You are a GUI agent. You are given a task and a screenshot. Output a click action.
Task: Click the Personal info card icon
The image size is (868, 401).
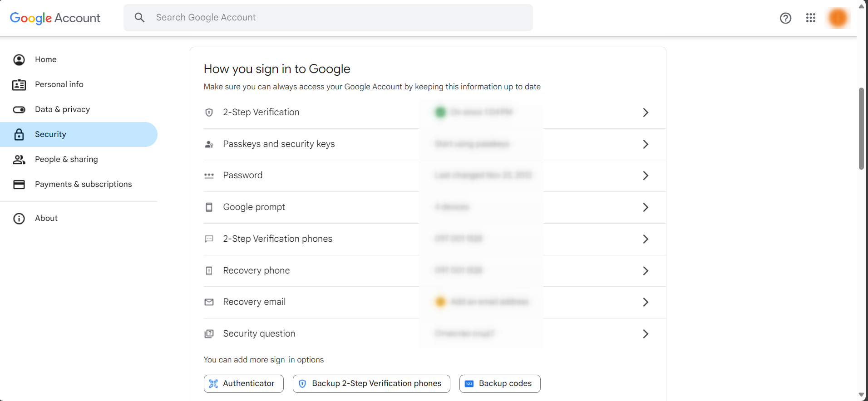coord(19,84)
